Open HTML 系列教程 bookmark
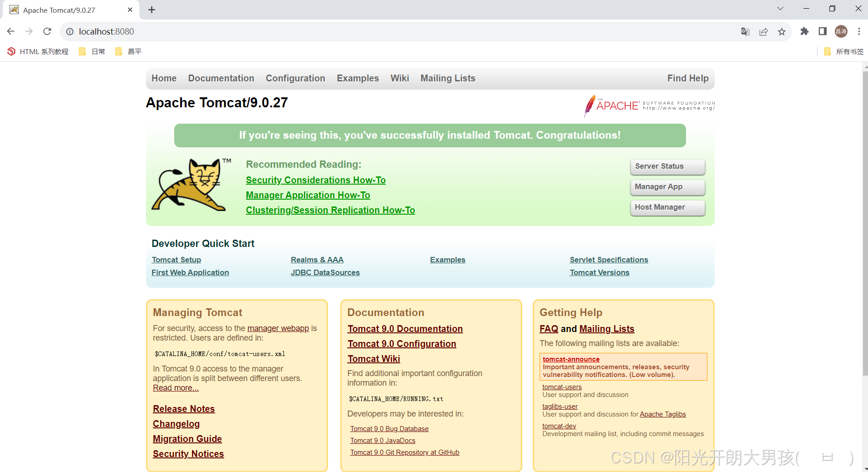Screen dimensions: 868x472 pos(38,51)
